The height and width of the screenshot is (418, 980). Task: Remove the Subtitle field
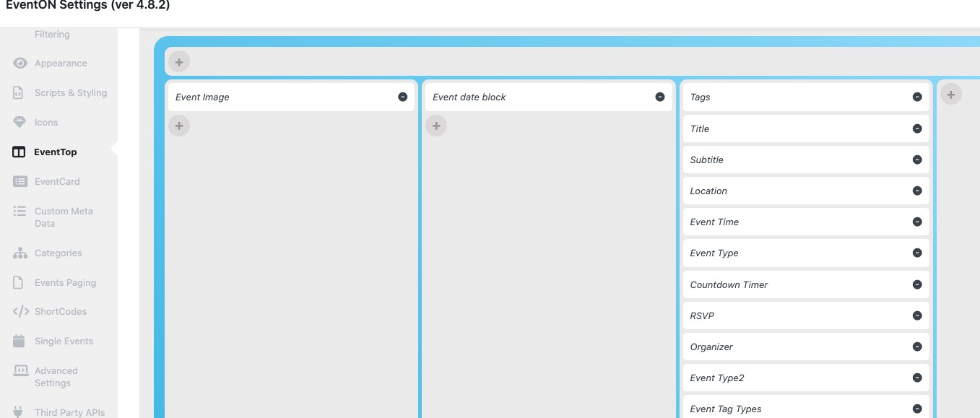(x=917, y=160)
